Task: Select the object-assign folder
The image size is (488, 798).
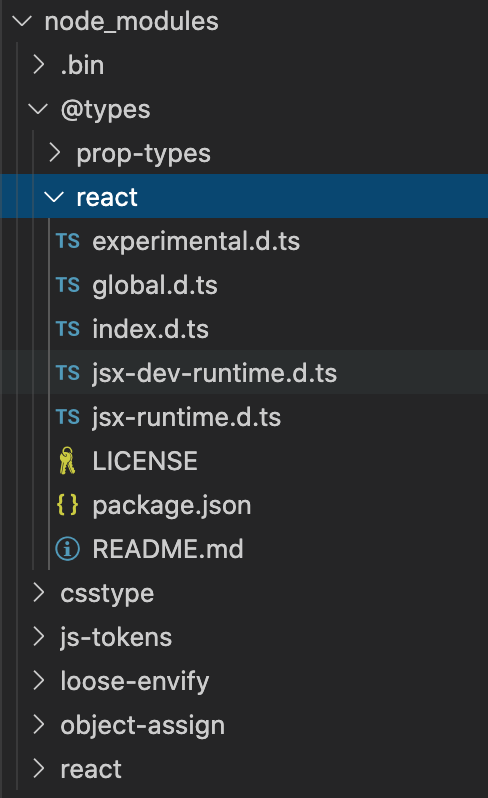Action: (244, 725)
